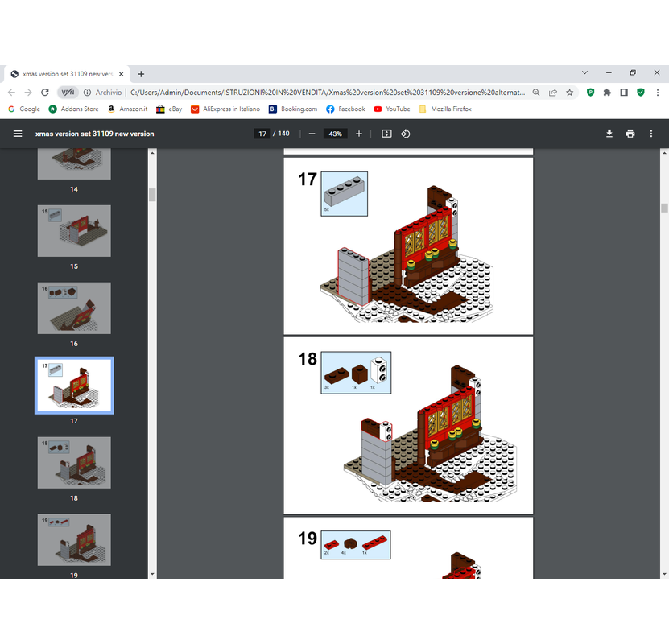Download the PDF file
669x644 pixels.
coord(609,134)
